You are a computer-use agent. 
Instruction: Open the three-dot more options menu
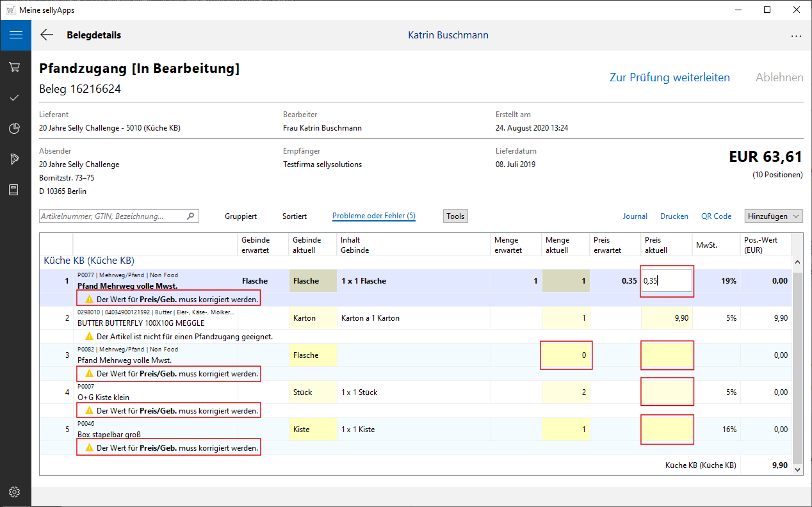tap(796, 36)
